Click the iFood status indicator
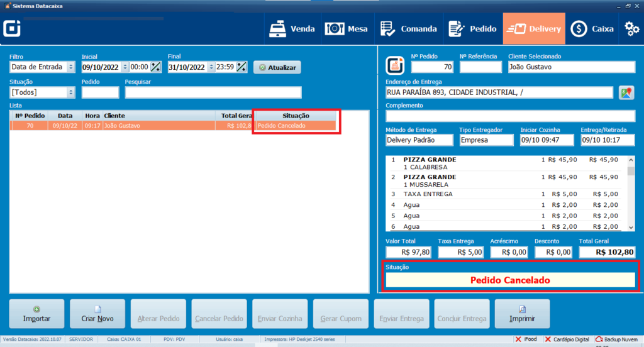The width and height of the screenshot is (644, 347). (525, 339)
